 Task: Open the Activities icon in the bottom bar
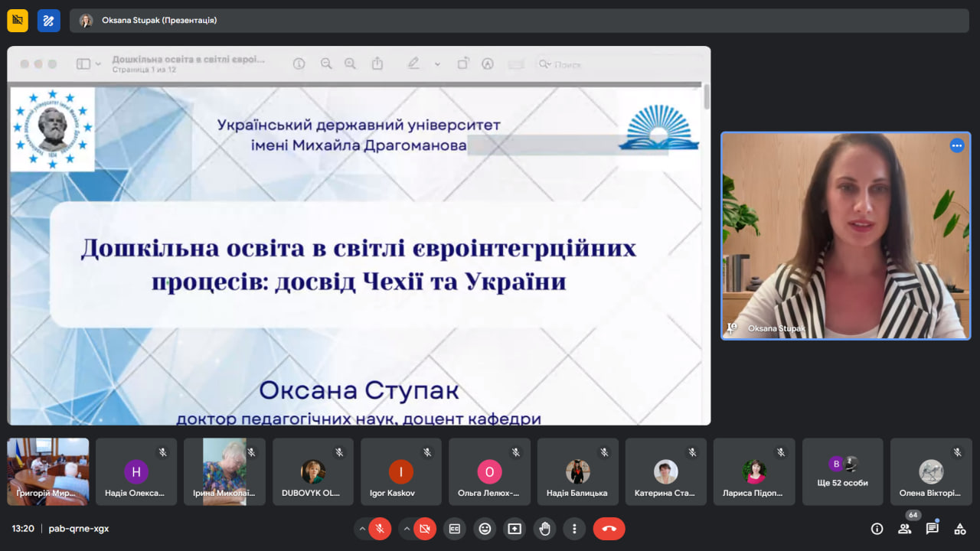point(961,528)
